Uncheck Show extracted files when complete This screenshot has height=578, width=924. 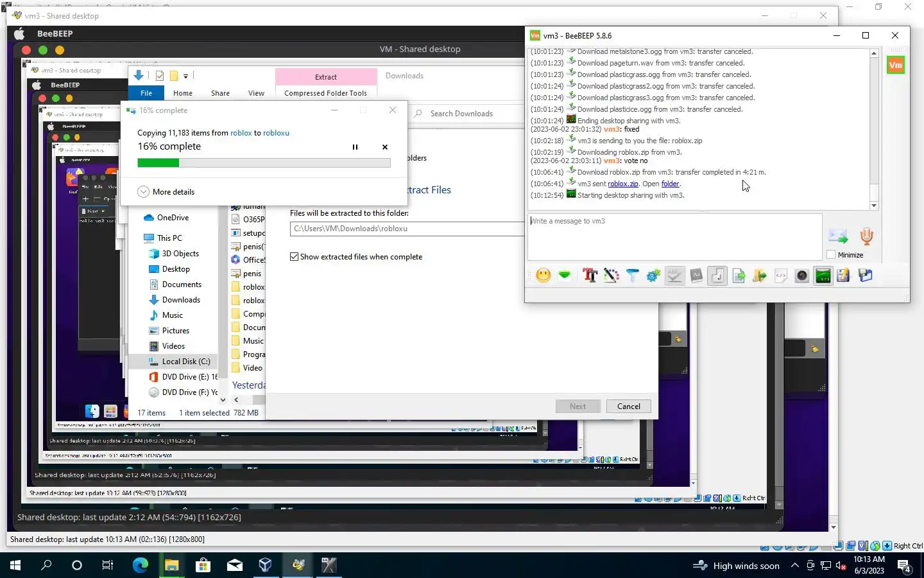[x=294, y=256]
